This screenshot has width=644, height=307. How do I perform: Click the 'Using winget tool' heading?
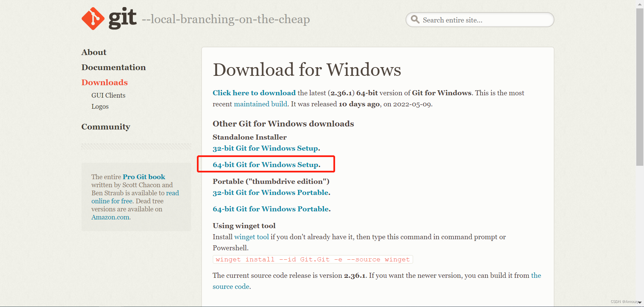(x=244, y=226)
